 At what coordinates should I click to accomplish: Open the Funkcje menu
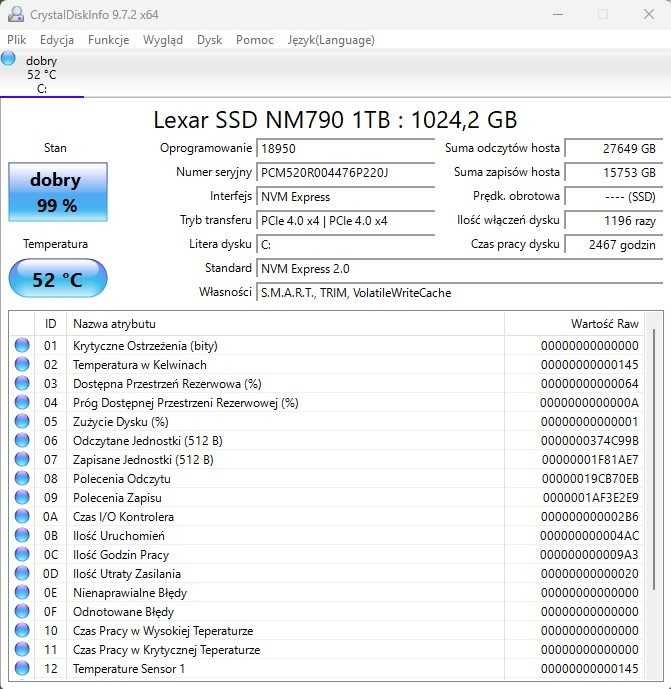[x=109, y=40]
